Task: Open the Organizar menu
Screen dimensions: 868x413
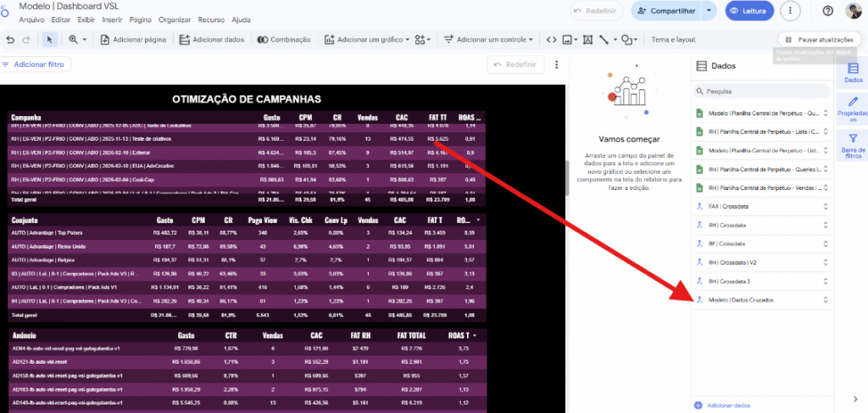Action: tap(174, 19)
